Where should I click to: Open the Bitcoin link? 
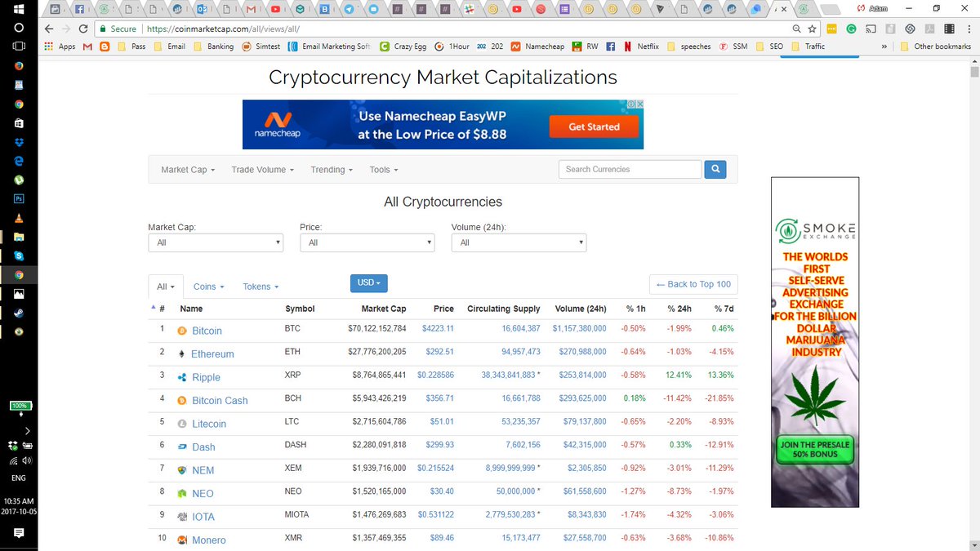click(x=207, y=331)
